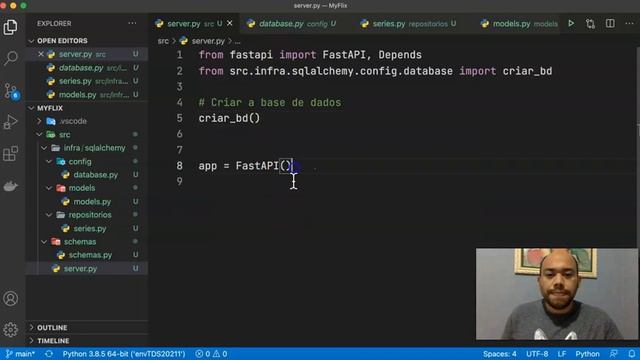Close server.py in Open Editors list
Viewport: 640px width, 360px height.
click(x=41, y=54)
